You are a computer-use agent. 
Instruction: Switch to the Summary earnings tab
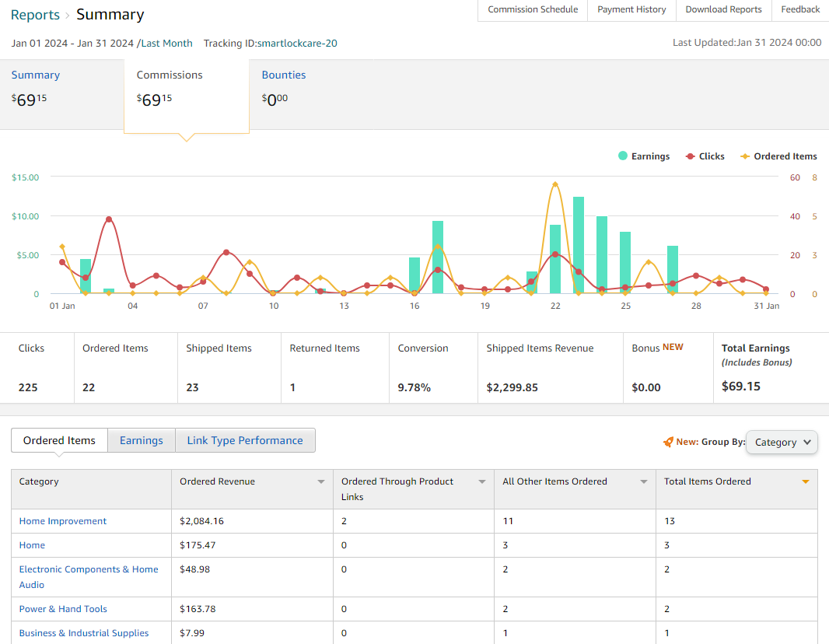pos(62,94)
